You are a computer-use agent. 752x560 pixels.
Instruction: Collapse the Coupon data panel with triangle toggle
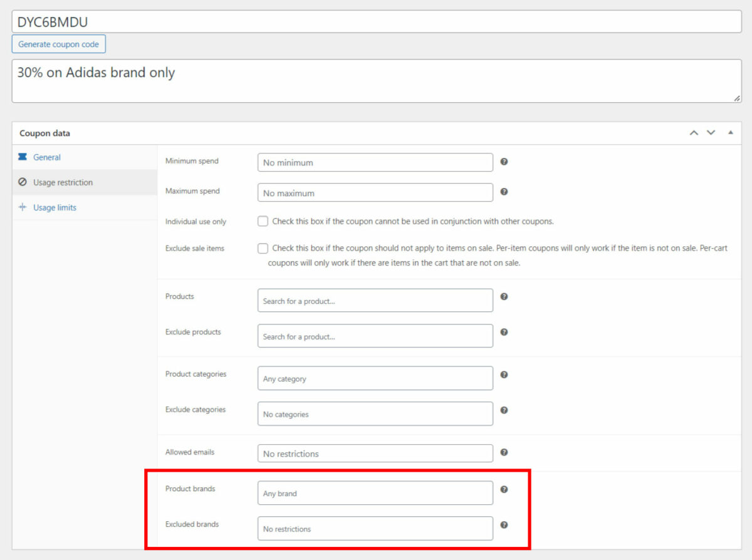(x=730, y=133)
